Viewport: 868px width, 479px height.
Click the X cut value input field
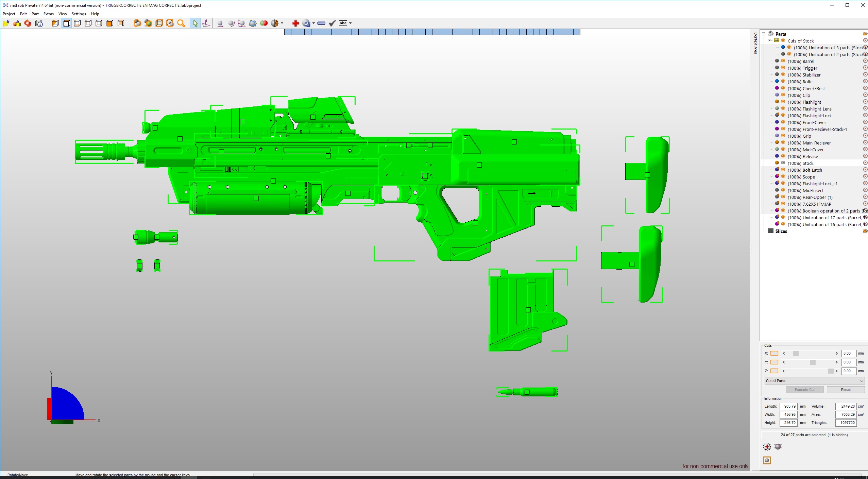[848, 354]
